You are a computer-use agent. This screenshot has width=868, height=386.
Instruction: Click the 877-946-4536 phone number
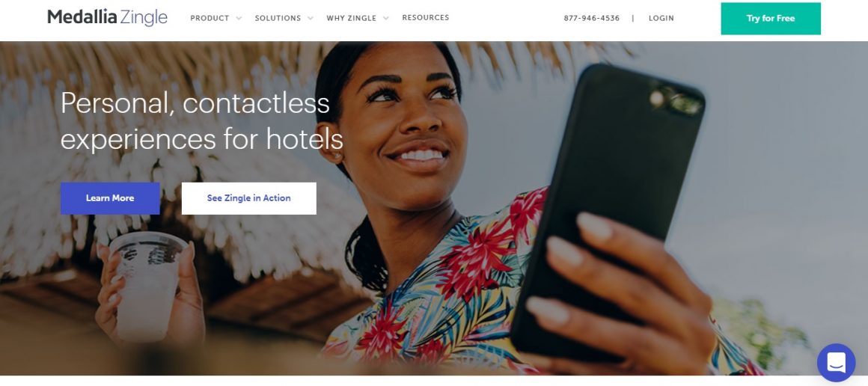pos(591,18)
